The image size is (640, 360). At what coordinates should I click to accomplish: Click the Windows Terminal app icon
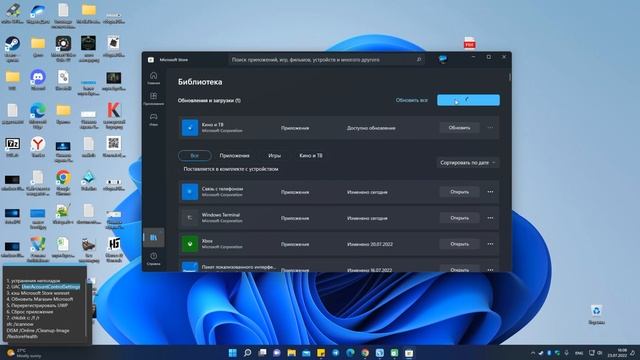(190, 218)
